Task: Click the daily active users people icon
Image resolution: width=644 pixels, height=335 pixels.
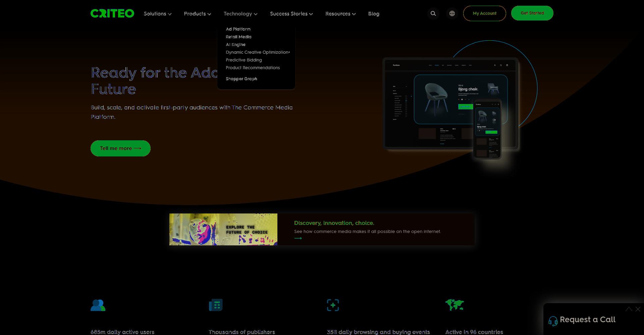Action: pos(98,305)
